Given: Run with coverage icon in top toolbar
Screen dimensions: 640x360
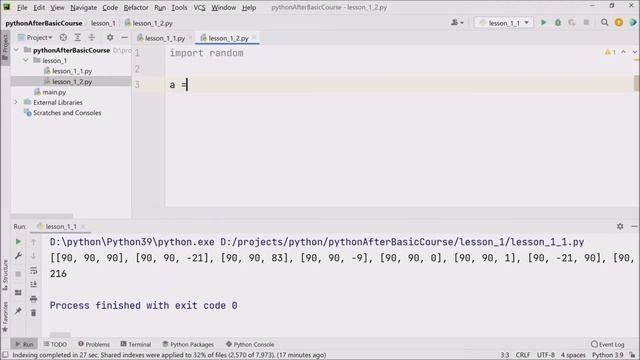Looking at the screenshot, I should click(x=572, y=23).
